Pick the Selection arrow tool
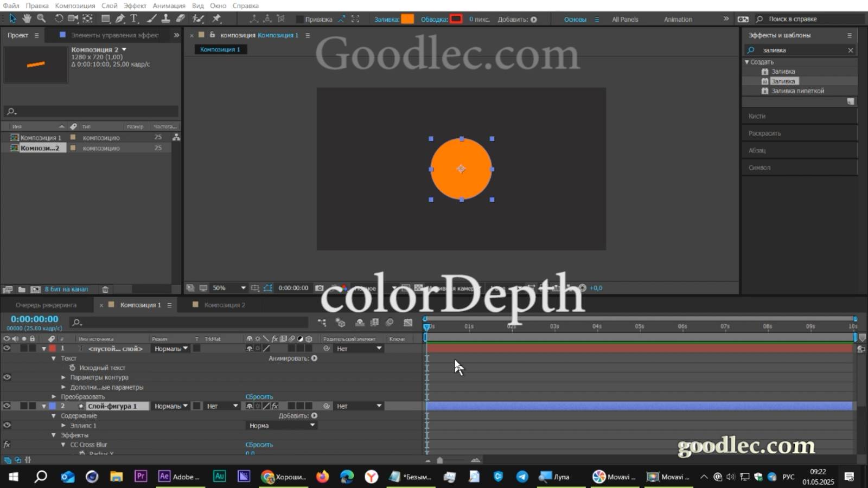 point(13,18)
